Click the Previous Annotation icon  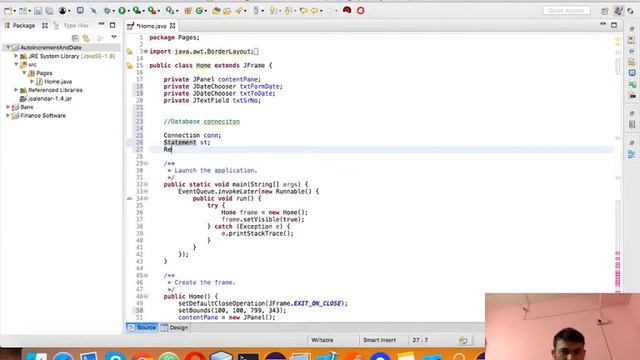point(288,11)
